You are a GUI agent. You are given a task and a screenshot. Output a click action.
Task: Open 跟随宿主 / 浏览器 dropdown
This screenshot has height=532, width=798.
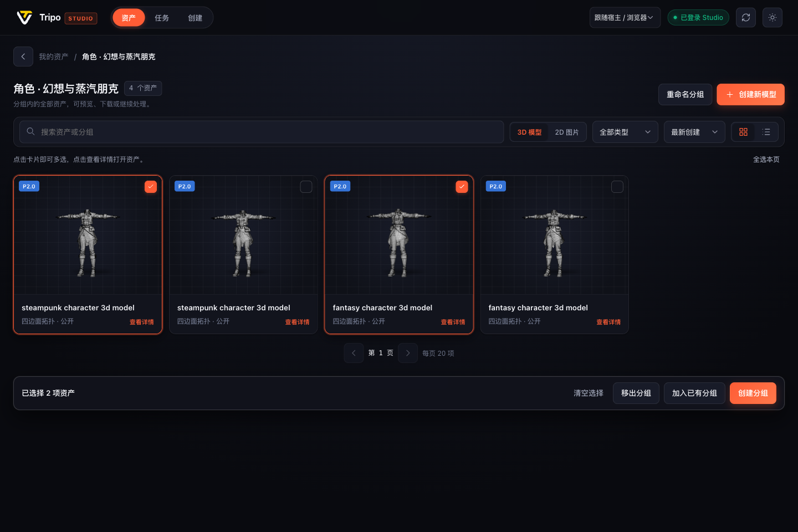point(625,18)
